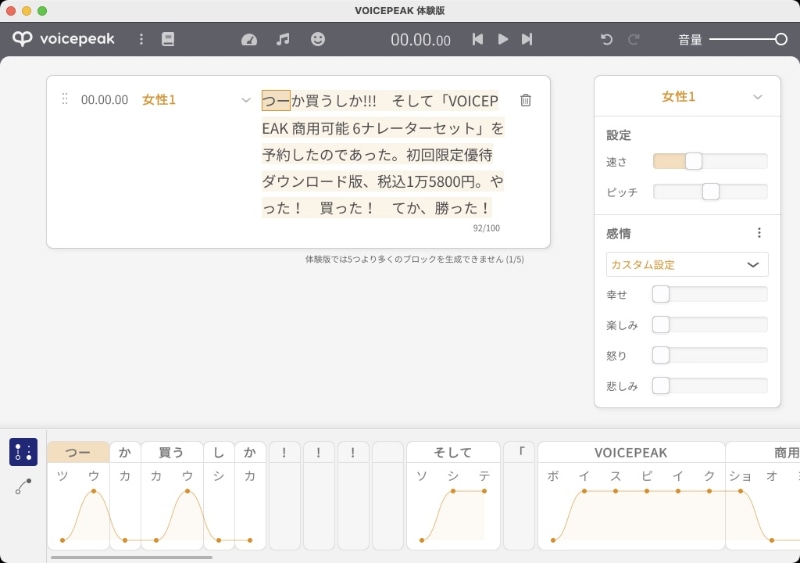This screenshot has width=800, height=563.
Task: Select the accent edit mode icon
Action: click(x=23, y=452)
